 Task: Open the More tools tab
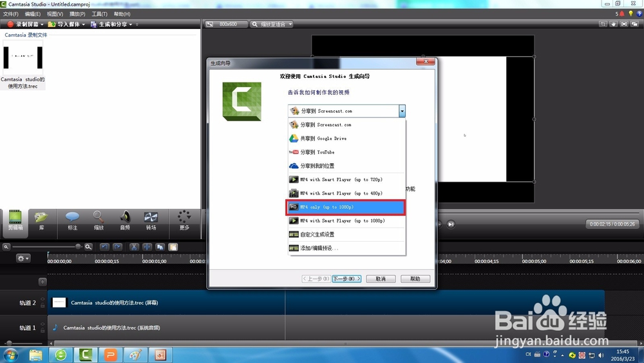[x=184, y=220]
